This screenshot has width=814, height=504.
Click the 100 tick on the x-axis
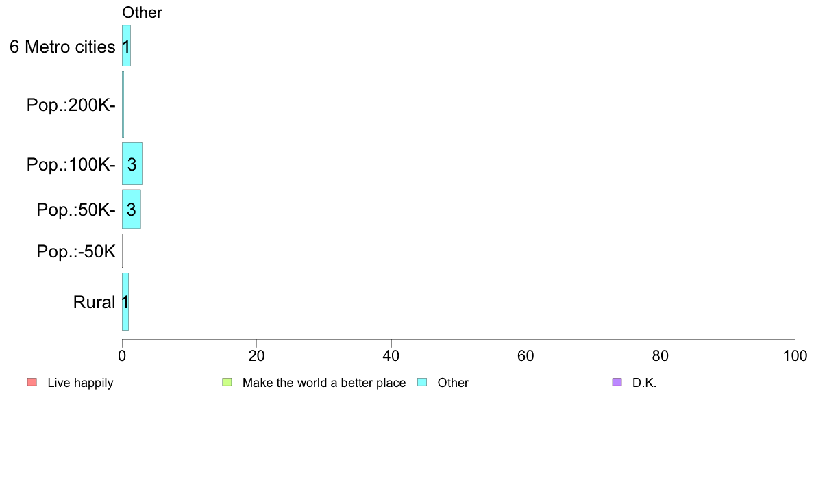tap(795, 355)
